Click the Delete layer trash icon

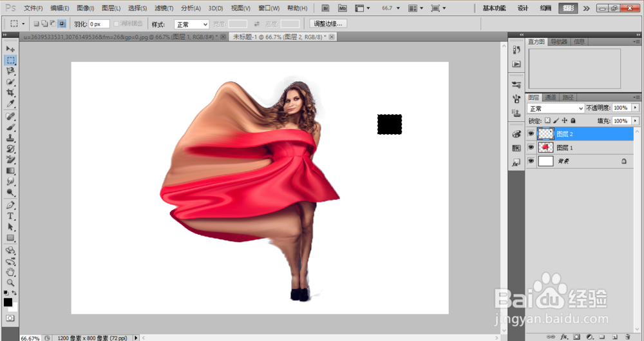point(627,337)
